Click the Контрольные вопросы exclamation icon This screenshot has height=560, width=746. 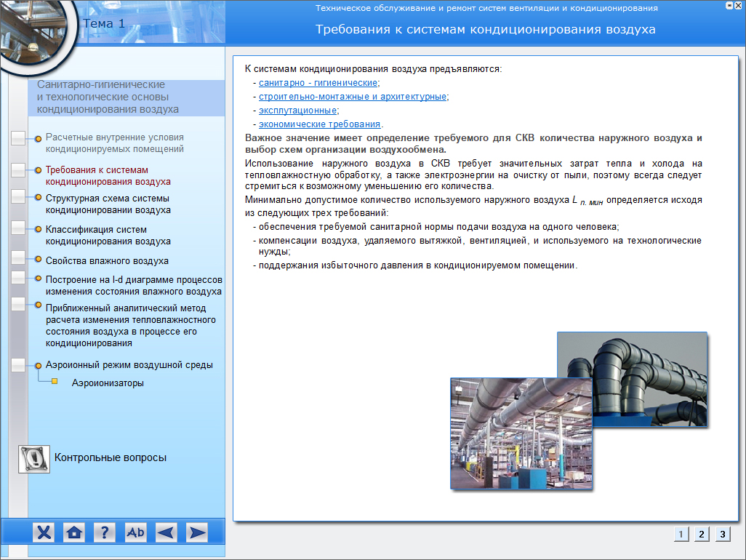33,458
